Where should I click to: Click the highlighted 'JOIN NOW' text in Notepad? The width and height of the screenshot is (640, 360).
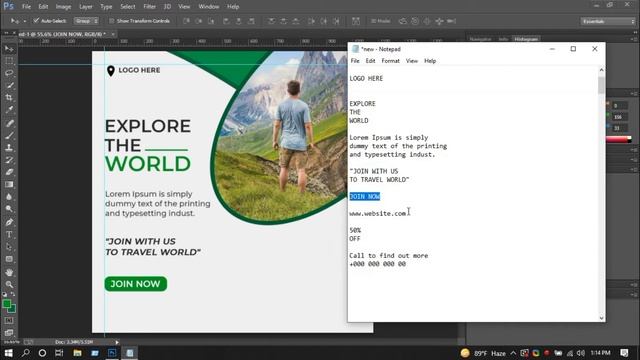364,197
